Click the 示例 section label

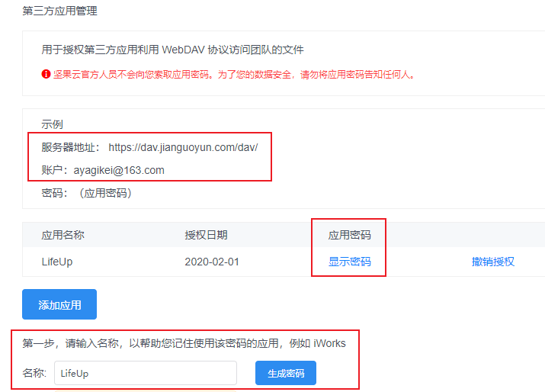click(52, 124)
